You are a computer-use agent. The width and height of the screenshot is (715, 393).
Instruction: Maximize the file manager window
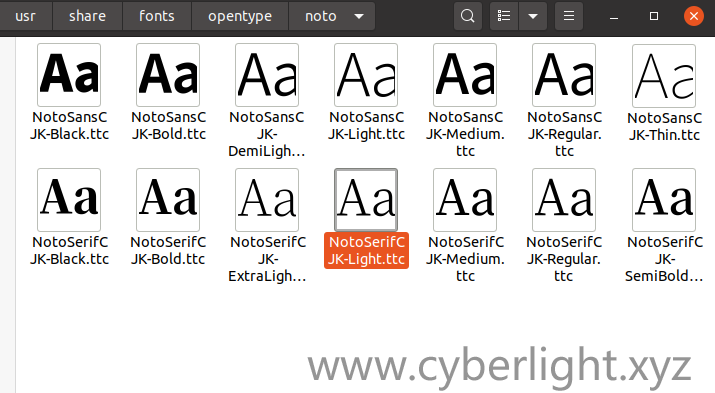653,16
